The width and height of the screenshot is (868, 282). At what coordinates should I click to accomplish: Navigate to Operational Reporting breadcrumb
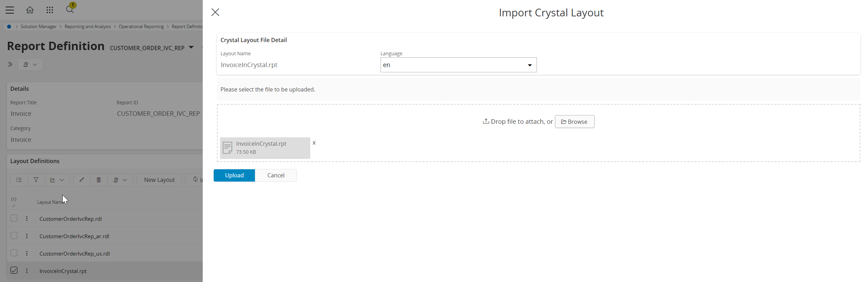[x=141, y=27]
